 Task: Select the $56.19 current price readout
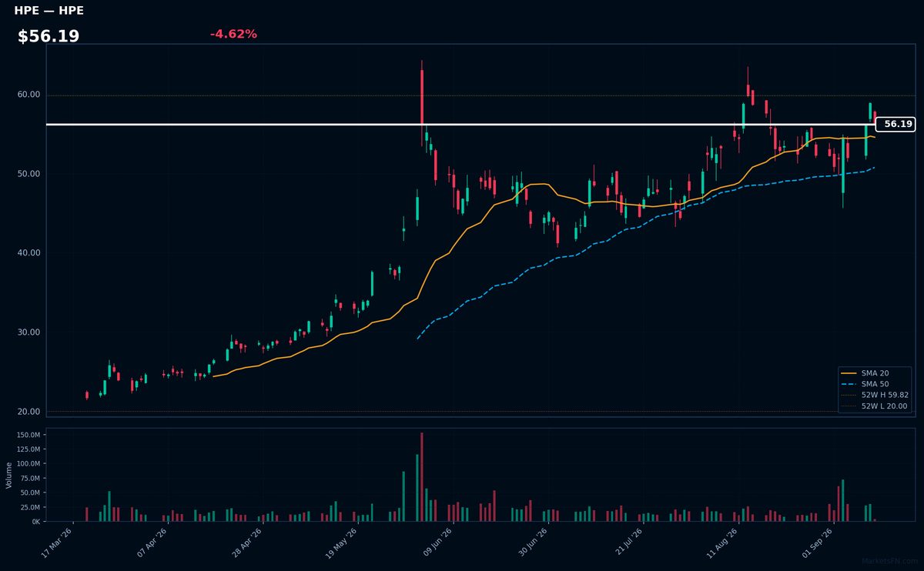49,36
